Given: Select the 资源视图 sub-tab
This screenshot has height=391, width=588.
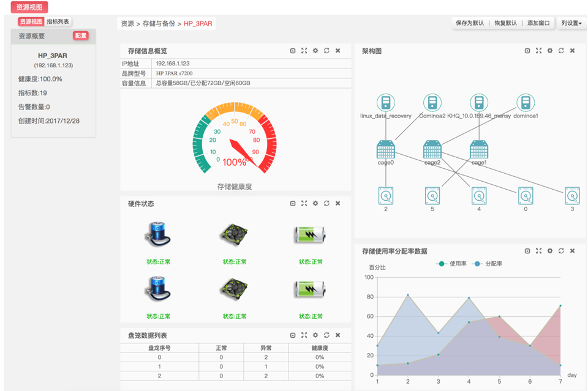Looking at the screenshot, I should pos(31,21).
